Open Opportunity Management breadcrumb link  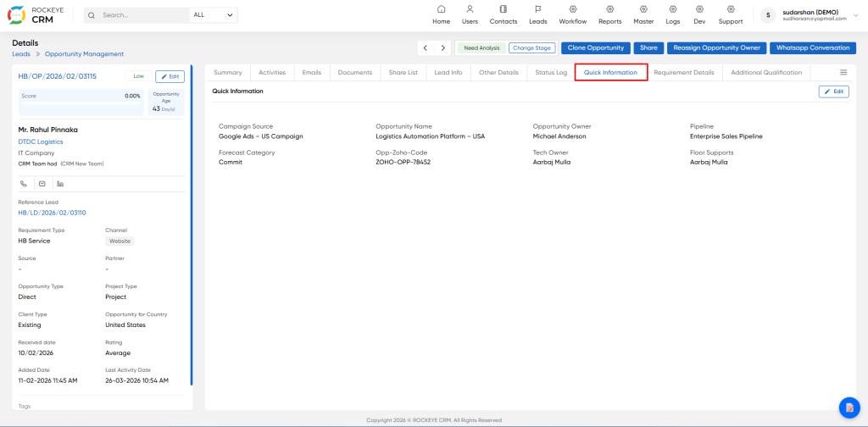[84, 54]
